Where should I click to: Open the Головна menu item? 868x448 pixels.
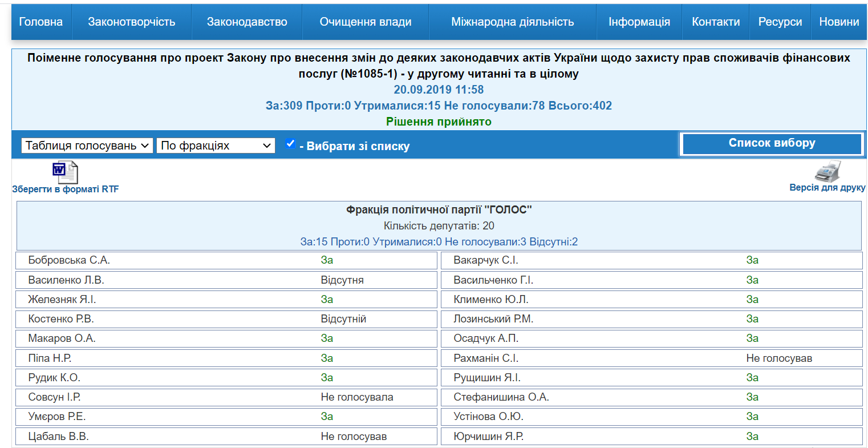41,22
